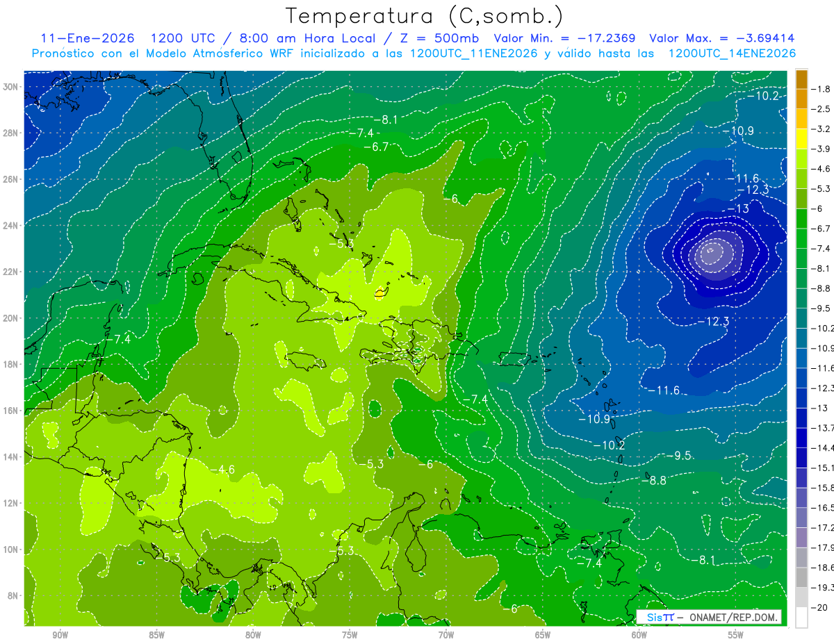Click the -15.8 value in the color legend
This screenshot has width=834, height=644.
coord(822,488)
